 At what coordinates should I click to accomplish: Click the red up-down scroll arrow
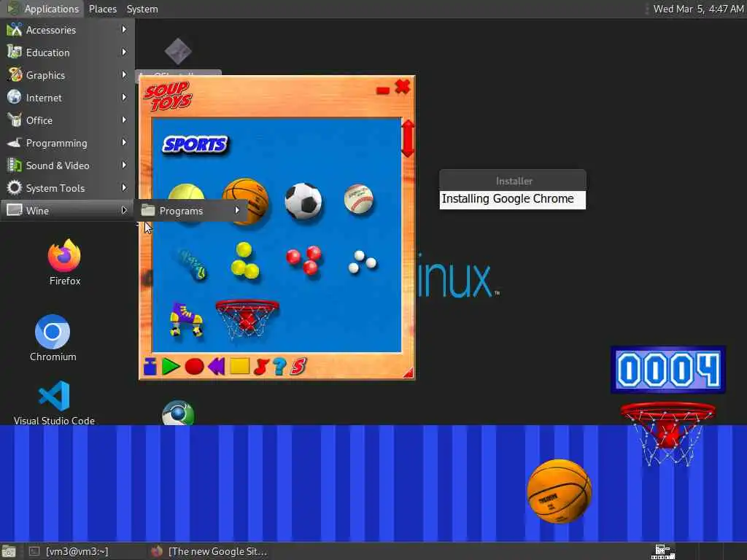point(408,138)
